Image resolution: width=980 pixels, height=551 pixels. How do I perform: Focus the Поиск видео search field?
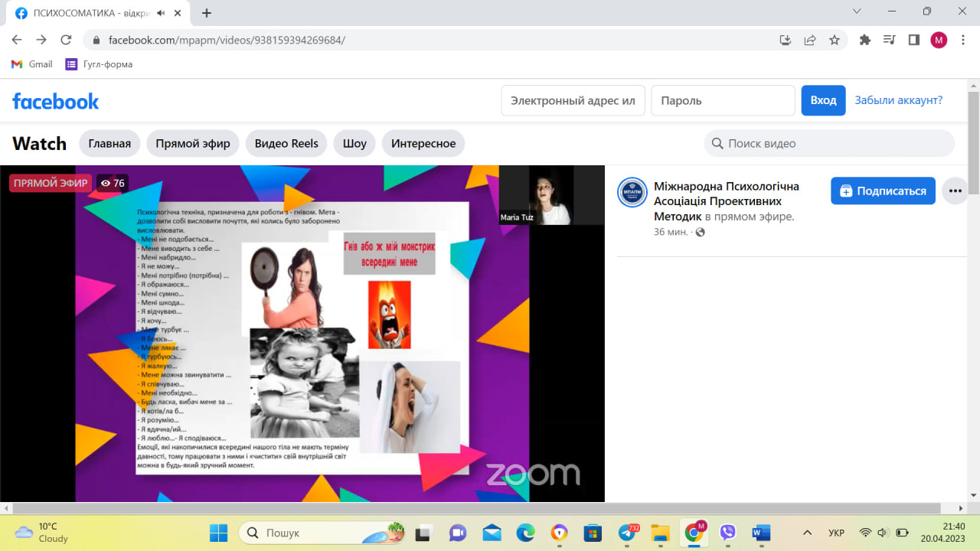[x=835, y=143]
